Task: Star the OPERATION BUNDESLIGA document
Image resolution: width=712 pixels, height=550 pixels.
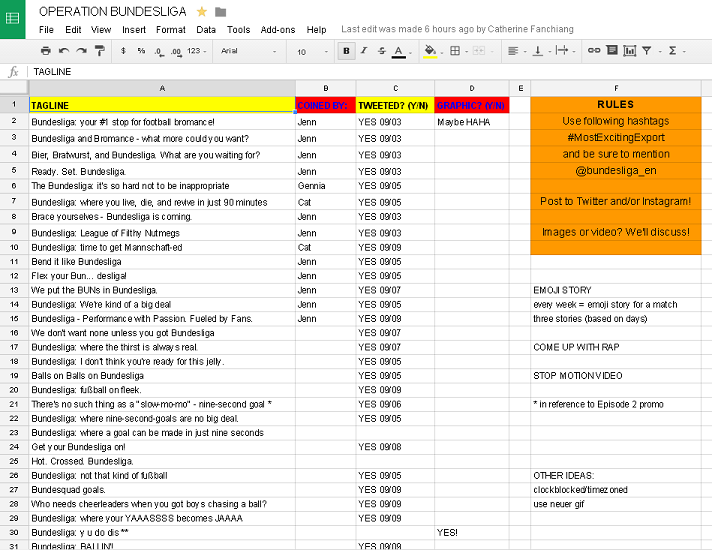Action: (202, 12)
